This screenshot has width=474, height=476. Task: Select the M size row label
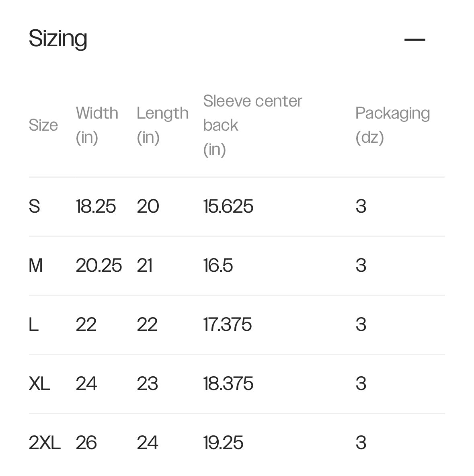pyautogui.click(x=36, y=265)
